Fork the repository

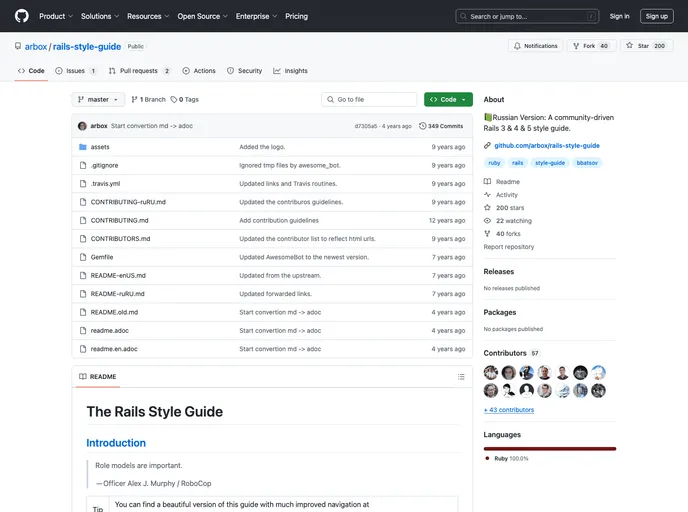[x=591, y=46]
